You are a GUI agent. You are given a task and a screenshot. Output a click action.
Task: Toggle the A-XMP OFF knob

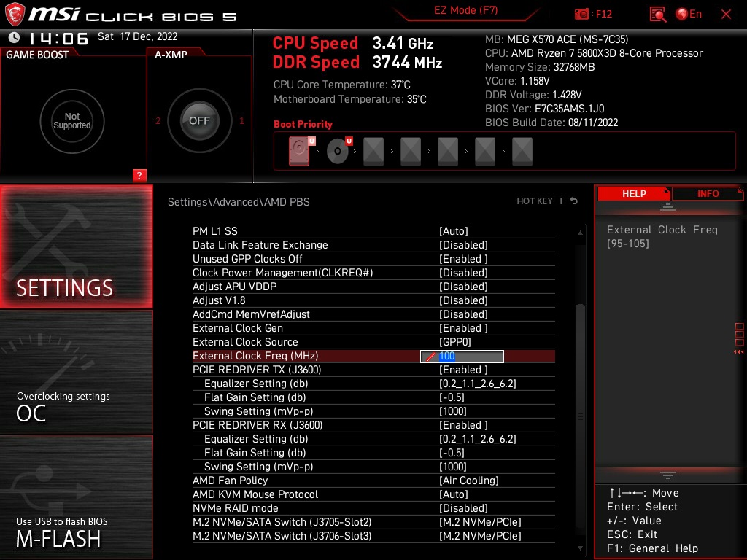(200, 120)
